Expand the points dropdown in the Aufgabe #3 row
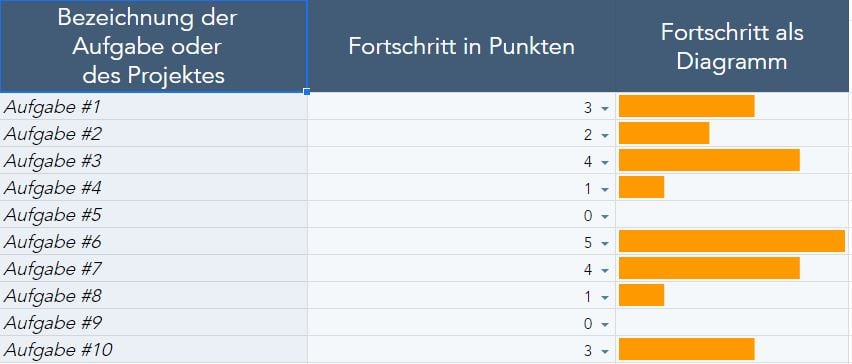The height and width of the screenshot is (364, 852). pyautogui.click(x=605, y=162)
